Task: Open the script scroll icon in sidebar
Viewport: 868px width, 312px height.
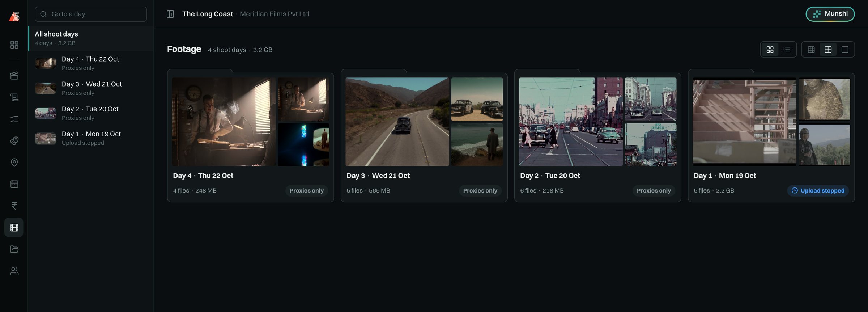Action: coord(14,97)
